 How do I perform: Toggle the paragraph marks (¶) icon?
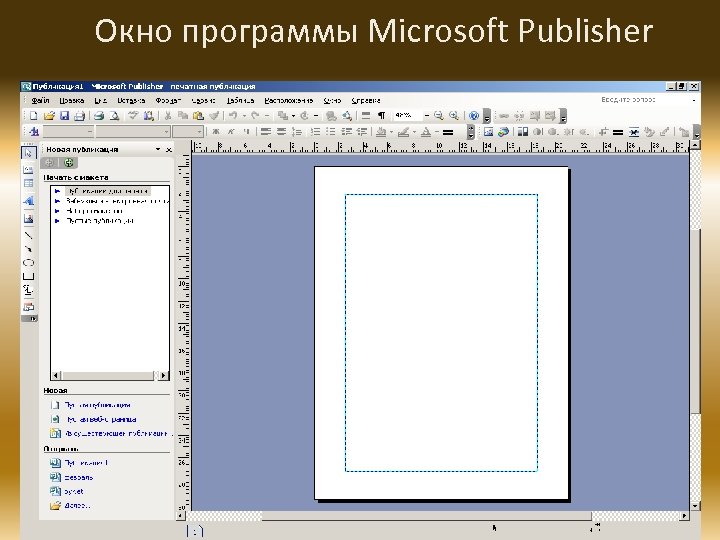(x=381, y=116)
